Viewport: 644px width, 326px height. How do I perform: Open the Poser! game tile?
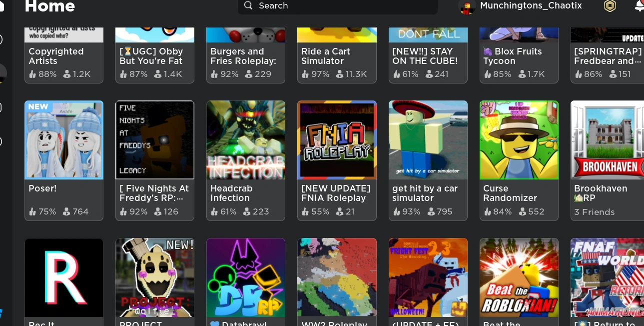point(64,140)
